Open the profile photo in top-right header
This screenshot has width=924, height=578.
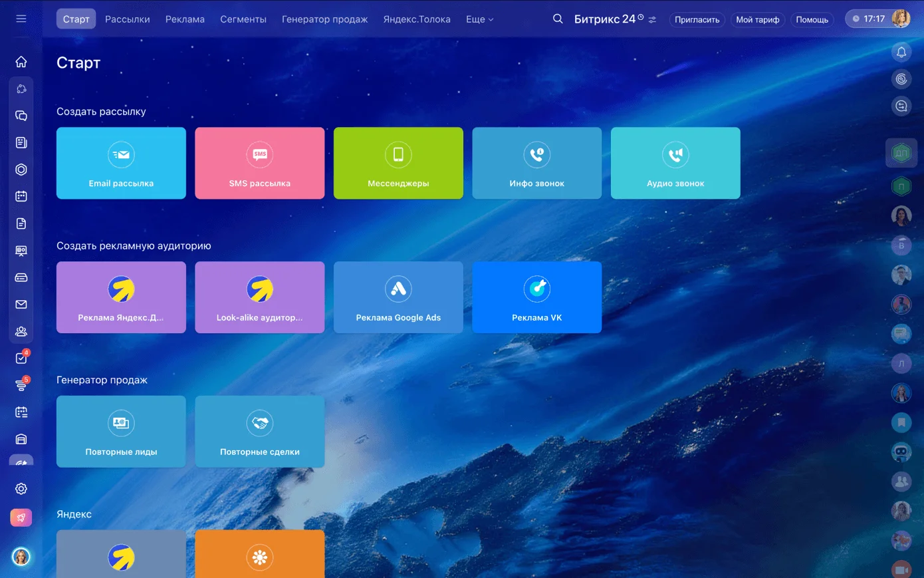coord(901,19)
